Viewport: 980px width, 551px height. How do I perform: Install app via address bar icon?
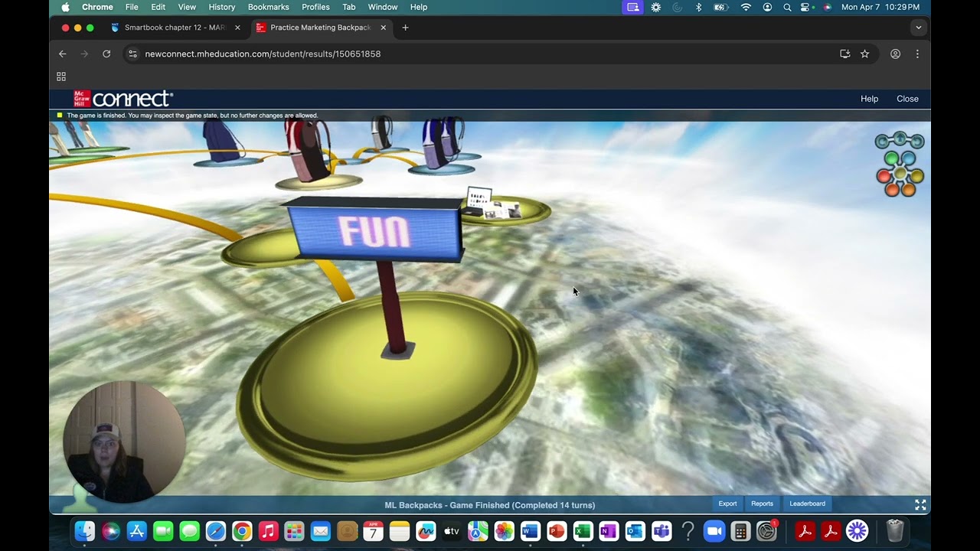tap(844, 54)
